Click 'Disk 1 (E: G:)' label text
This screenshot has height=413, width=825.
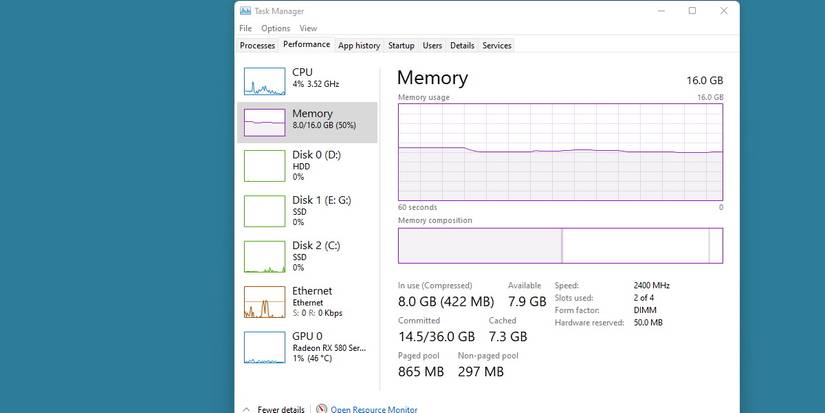[x=321, y=200]
